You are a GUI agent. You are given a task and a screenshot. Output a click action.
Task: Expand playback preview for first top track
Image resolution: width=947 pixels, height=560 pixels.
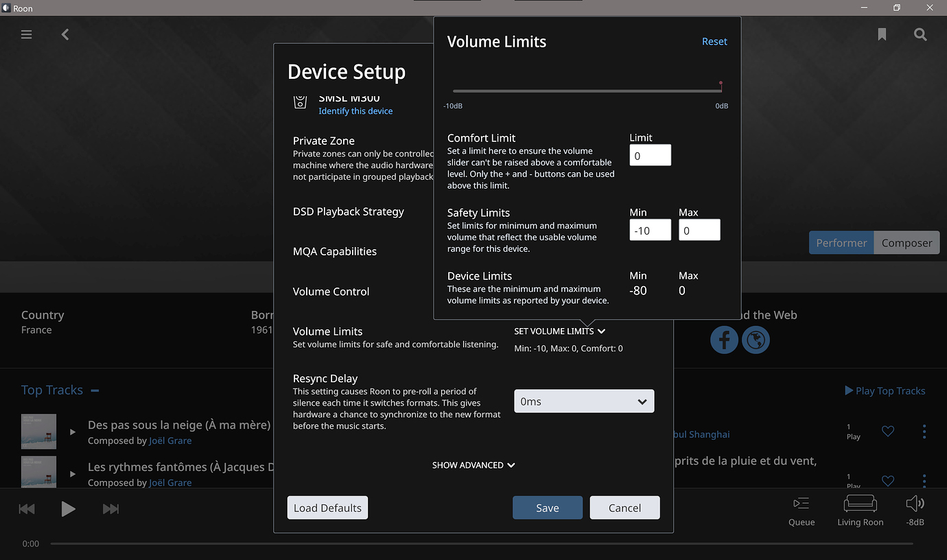point(72,432)
